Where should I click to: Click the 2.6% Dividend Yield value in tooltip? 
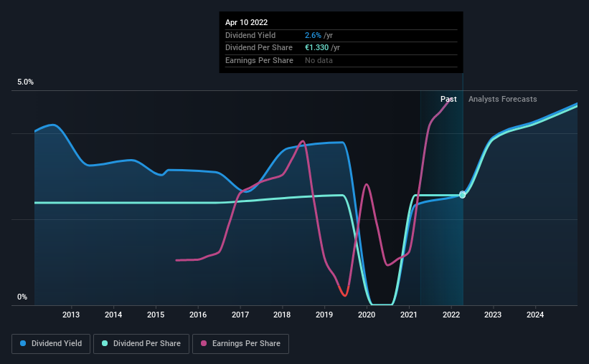(x=313, y=35)
